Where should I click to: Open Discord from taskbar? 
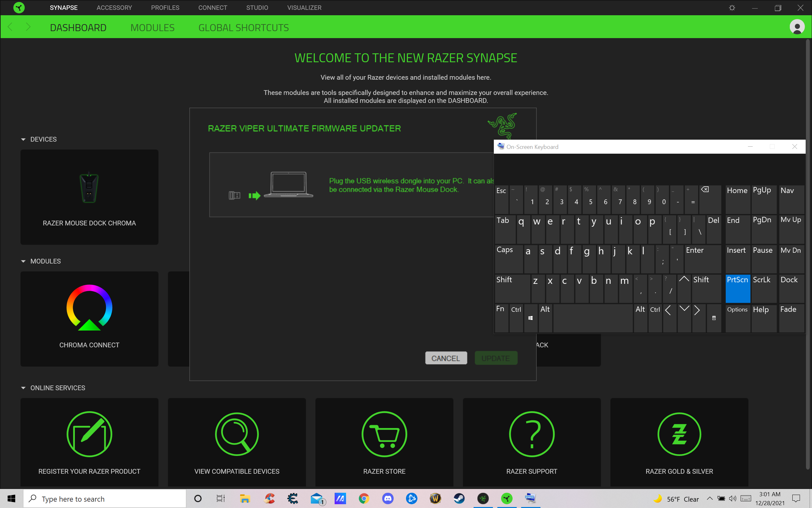(x=388, y=498)
